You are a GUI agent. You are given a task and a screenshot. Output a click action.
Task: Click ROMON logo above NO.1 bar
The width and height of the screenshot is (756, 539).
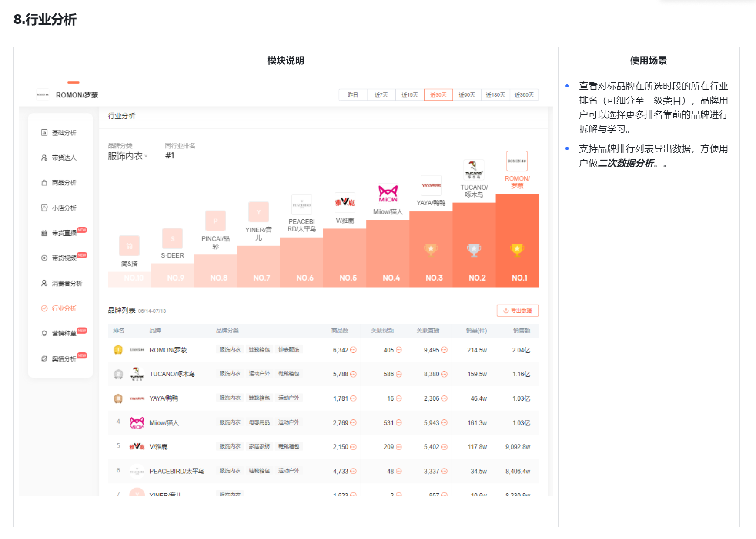[517, 161]
